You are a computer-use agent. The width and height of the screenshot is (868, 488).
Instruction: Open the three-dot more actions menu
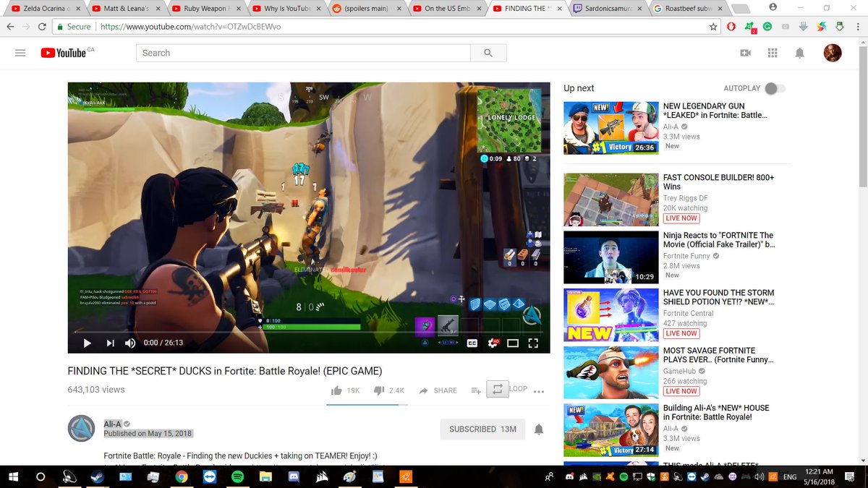point(538,391)
